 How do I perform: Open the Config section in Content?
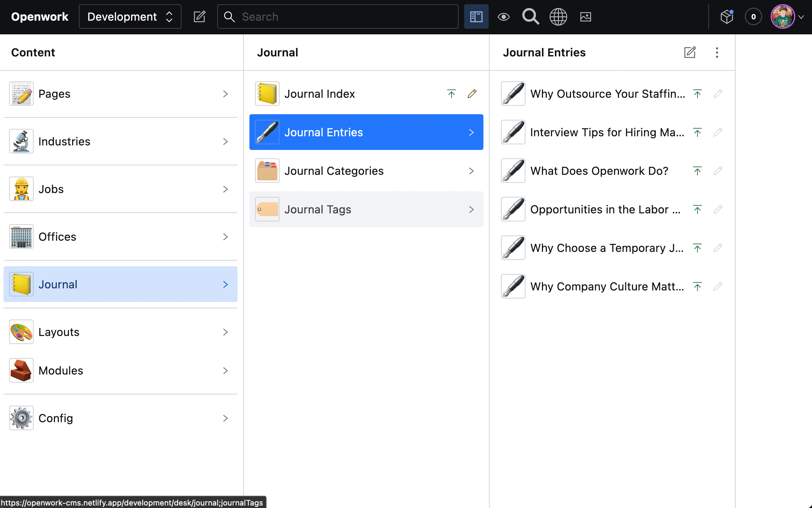pyautogui.click(x=120, y=418)
